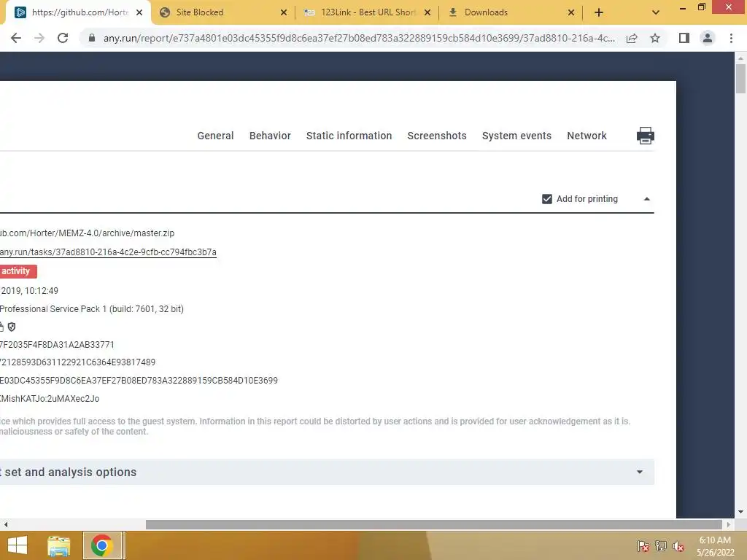Select the github.com Horter tab

point(79,12)
